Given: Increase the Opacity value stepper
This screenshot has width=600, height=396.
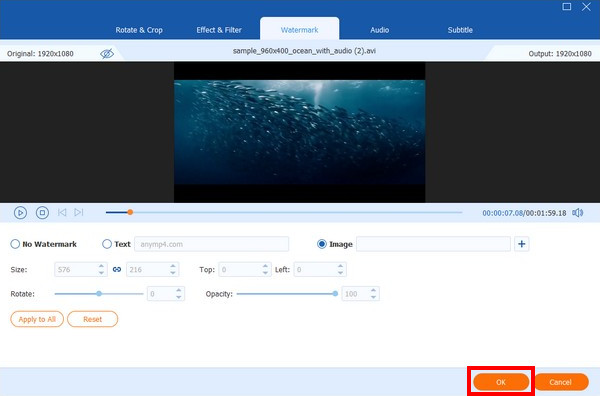Looking at the screenshot, I should (373, 290).
